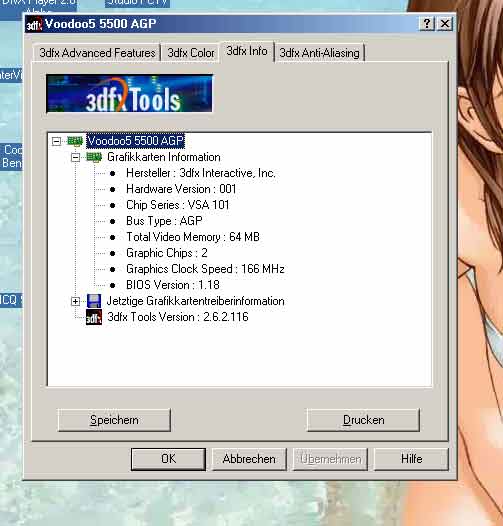This screenshot has height=526, width=503.
Task: Select the Graphics Clock Speed : 166 MHz row
Action: (205, 269)
